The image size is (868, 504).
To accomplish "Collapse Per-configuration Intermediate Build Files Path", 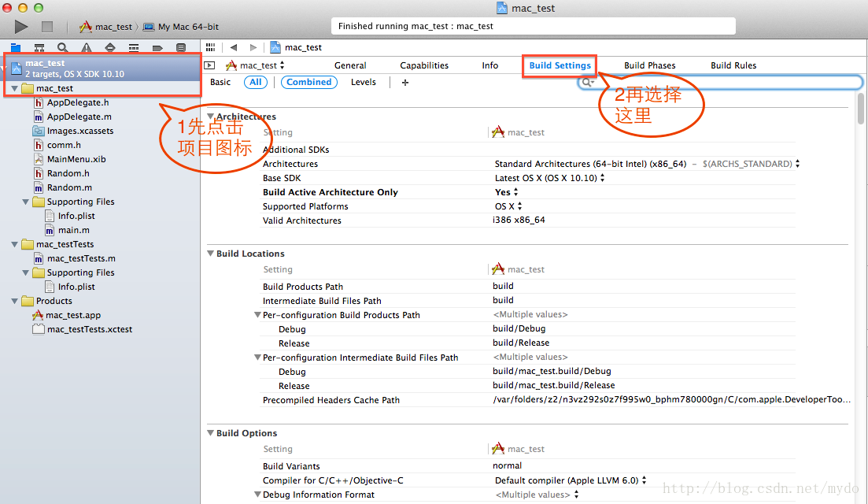I will pos(257,358).
